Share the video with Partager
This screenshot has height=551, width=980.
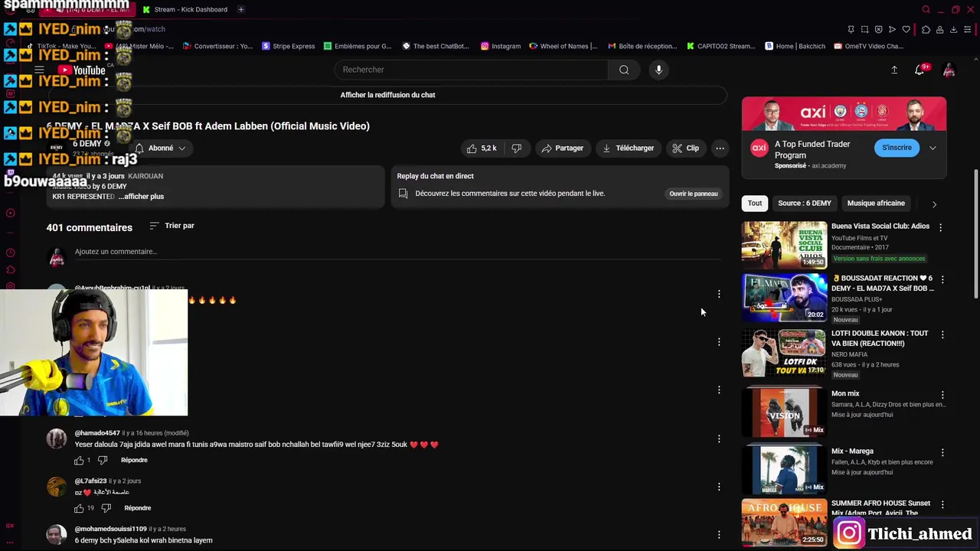[x=563, y=148]
